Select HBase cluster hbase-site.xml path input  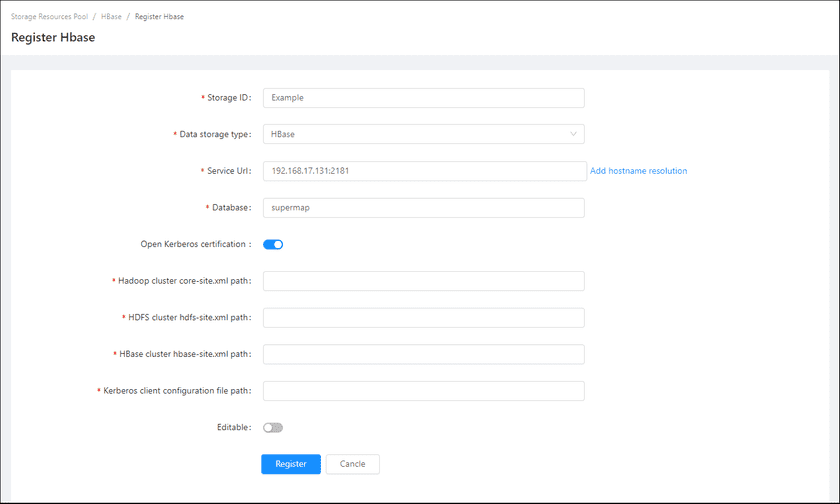[423, 354]
